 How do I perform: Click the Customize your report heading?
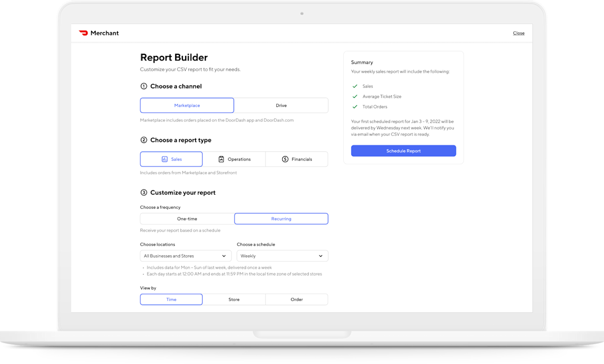tap(183, 192)
